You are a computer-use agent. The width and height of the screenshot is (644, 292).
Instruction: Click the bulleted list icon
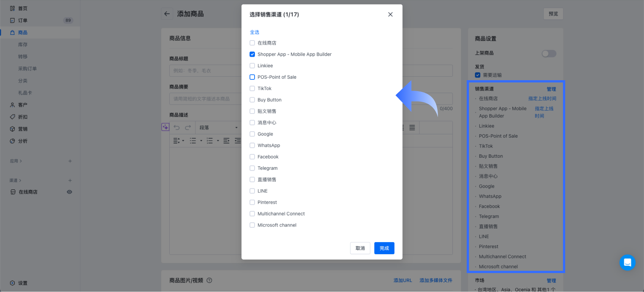193,141
